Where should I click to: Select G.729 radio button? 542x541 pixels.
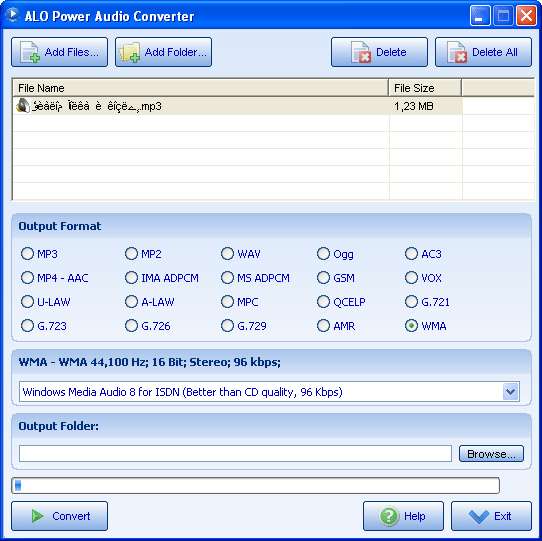pos(227,325)
